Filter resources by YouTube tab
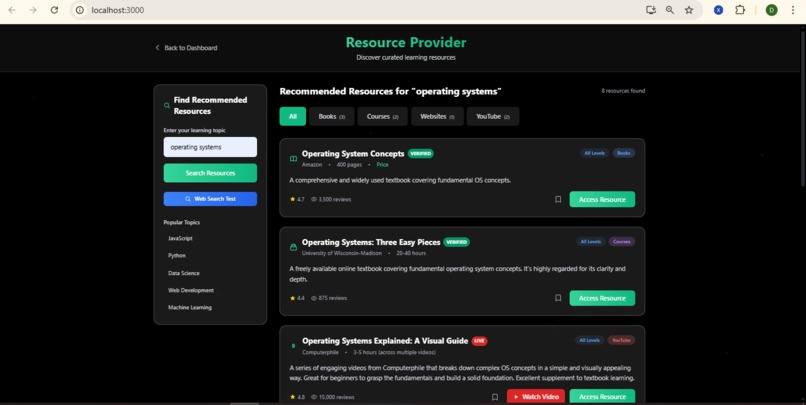This screenshot has width=806, height=405. pos(493,116)
